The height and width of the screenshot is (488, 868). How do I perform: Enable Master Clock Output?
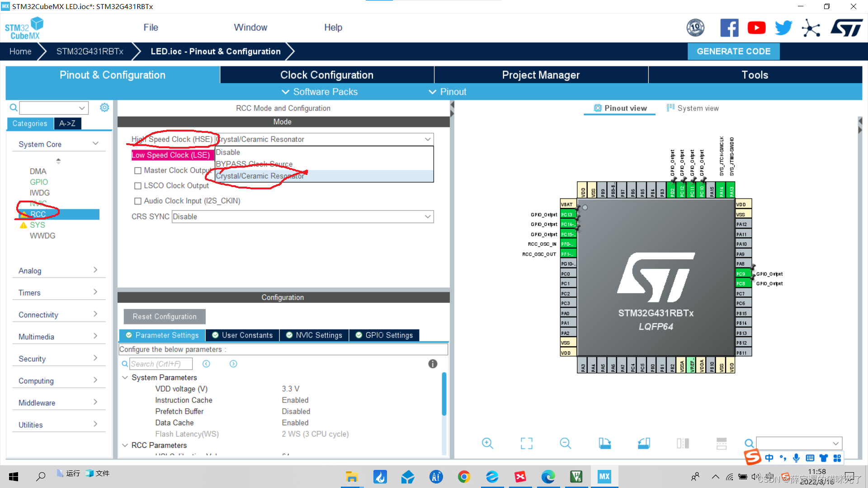click(138, 170)
